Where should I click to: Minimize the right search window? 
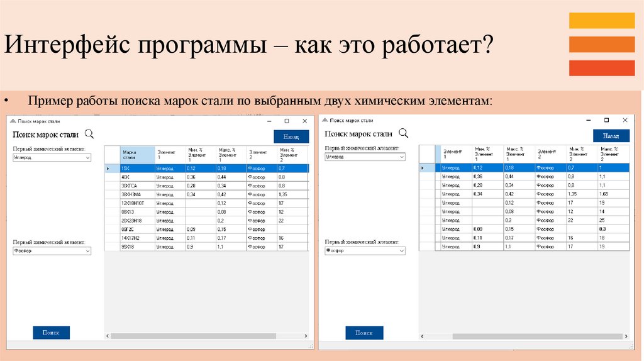[x=589, y=120]
